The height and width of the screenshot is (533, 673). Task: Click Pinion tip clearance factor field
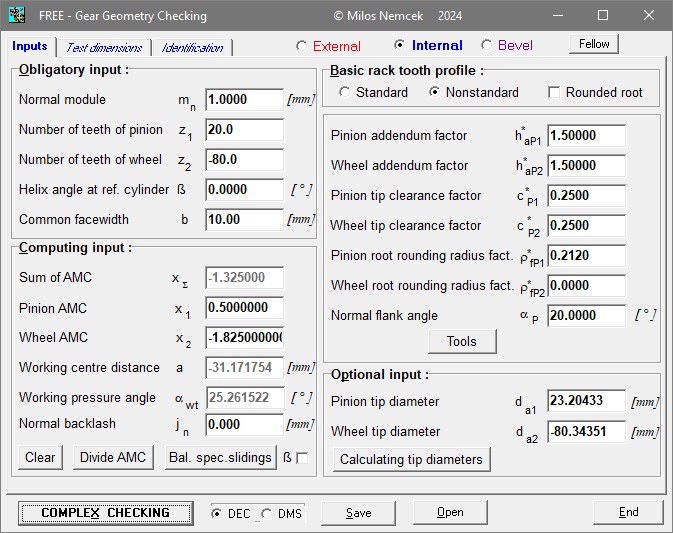click(586, 196)
